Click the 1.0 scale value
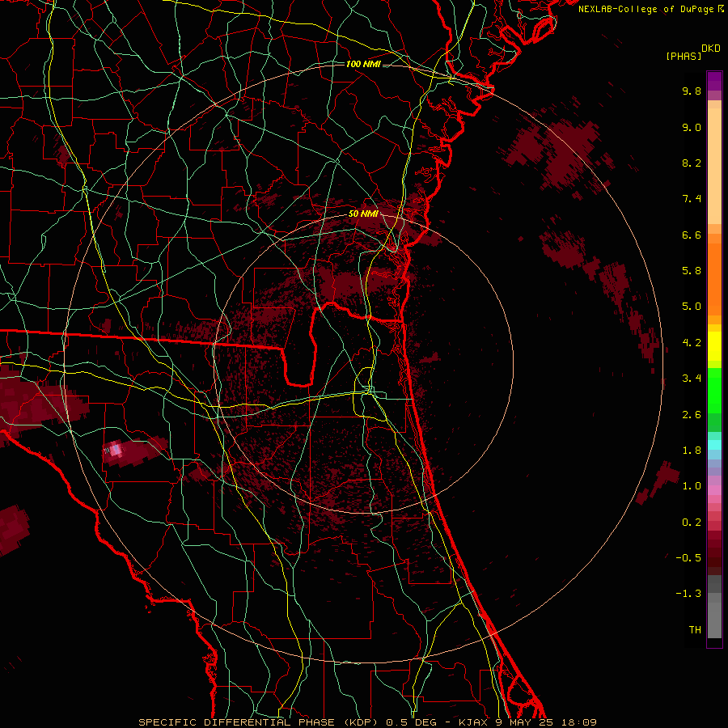The width and height of the screenshot is (728, 728). pos(692,486)
